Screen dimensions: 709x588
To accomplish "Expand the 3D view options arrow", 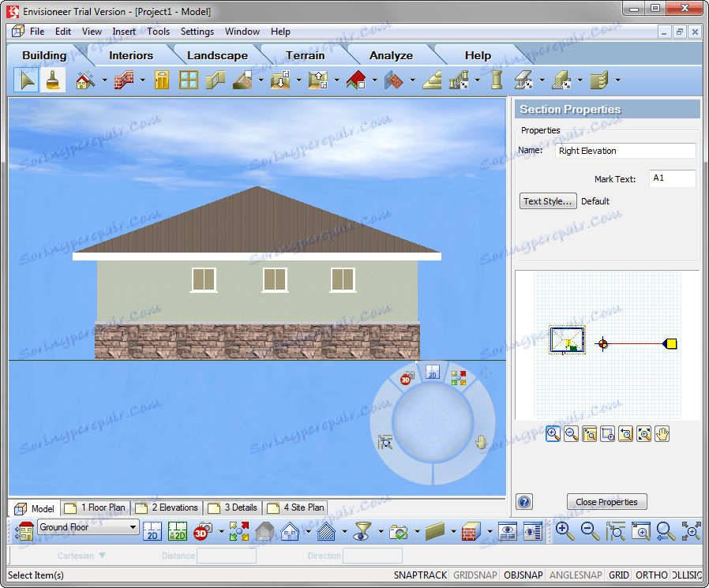I will [220, 531].
